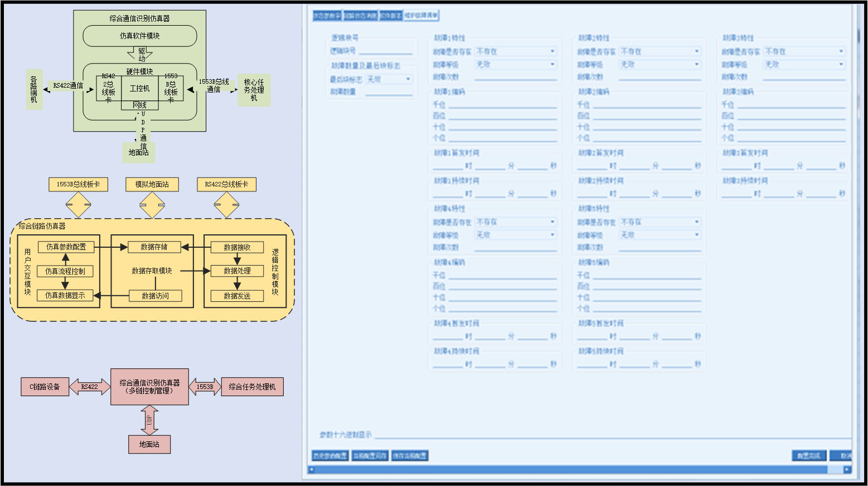
Task: Open the leftmost tab in the tab strip
Action: 327,16
